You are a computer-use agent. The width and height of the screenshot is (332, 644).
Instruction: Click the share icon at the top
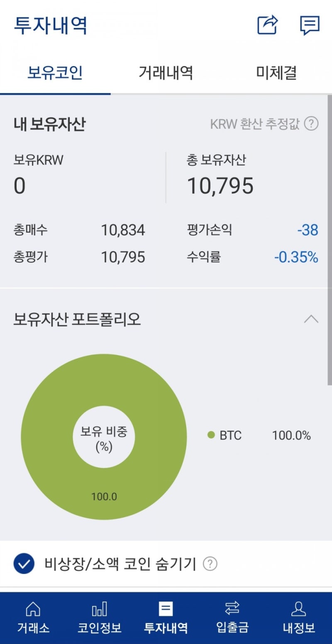coord(267,26)
